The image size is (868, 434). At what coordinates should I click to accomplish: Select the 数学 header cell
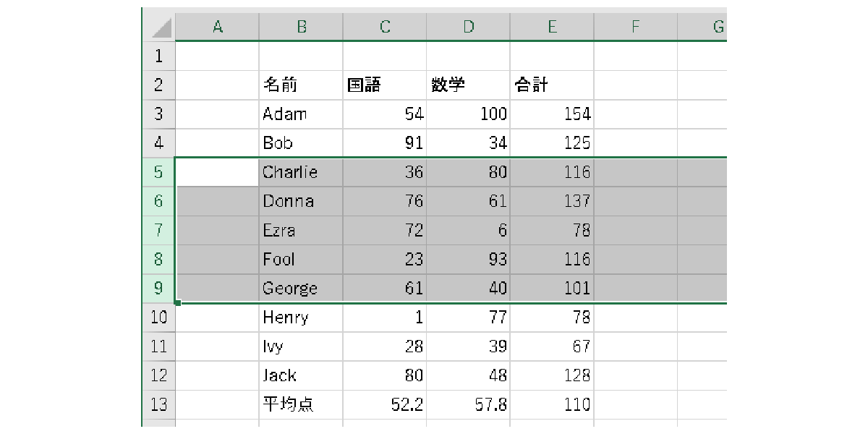[468, 85]
